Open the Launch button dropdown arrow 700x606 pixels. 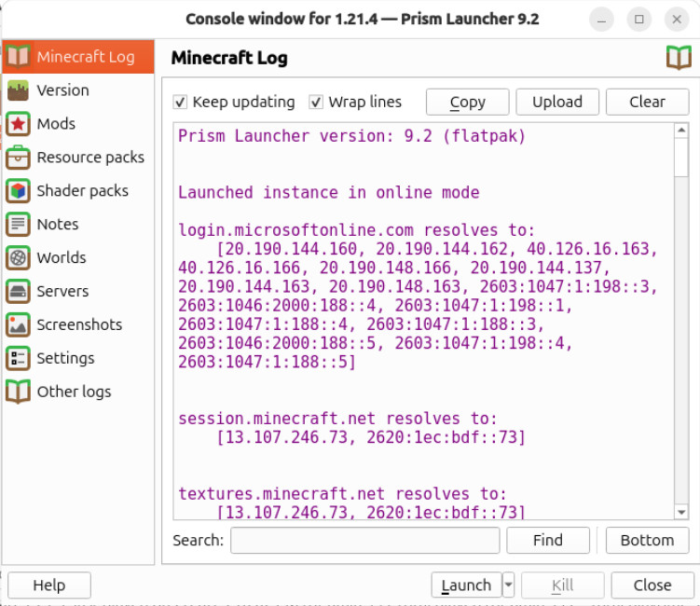tap(508, 585)
